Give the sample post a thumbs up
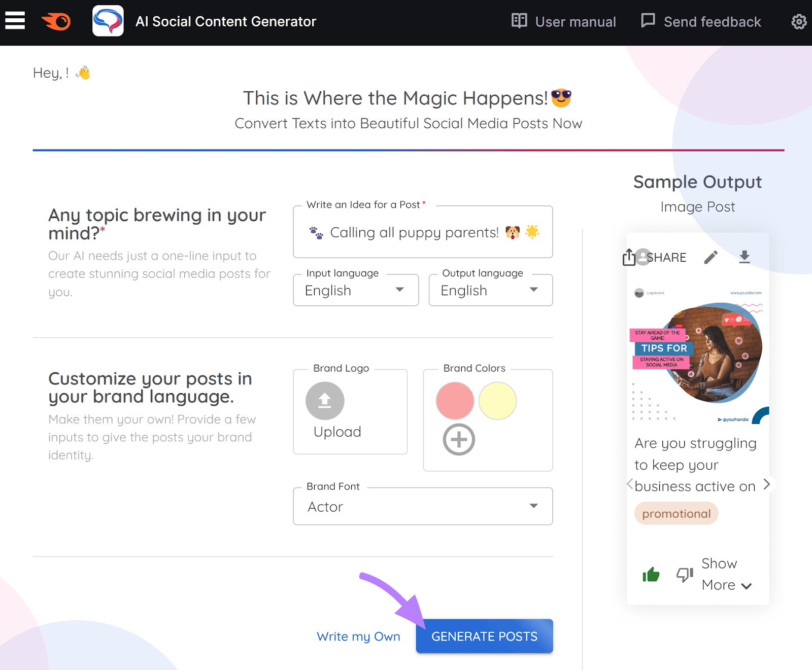The width and height of the screenshot is (812, 670). click(651, 574)
